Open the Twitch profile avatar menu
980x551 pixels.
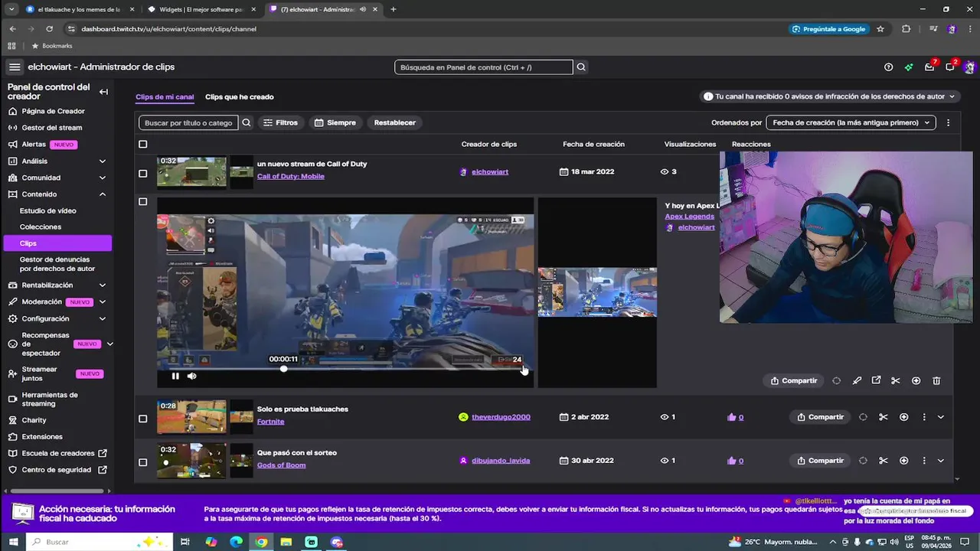click(970, 67)
